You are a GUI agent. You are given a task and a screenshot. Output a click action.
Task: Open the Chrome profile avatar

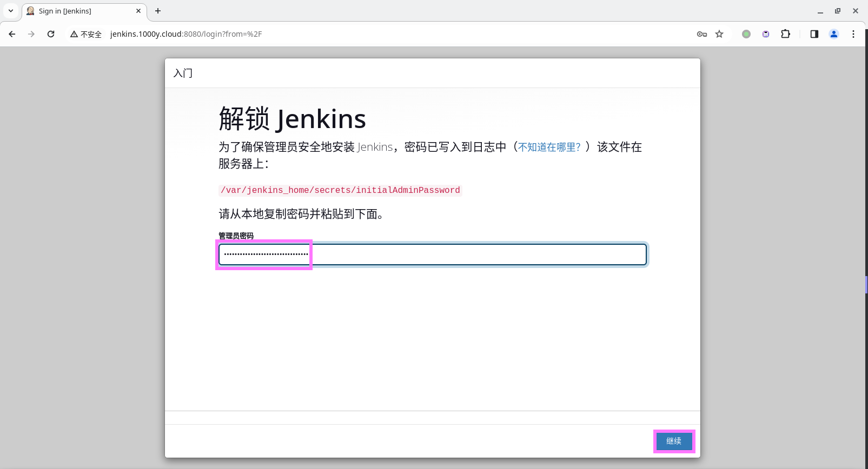[x=834, y=34]
